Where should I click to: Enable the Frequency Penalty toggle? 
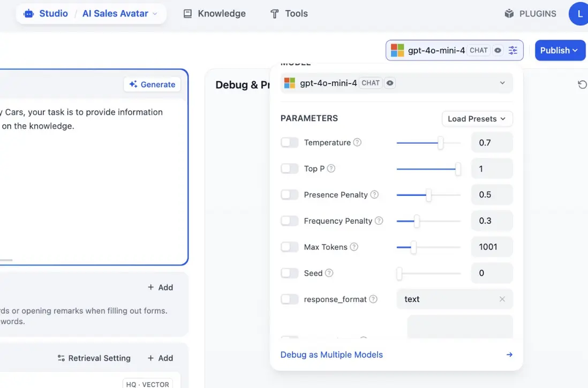tap(290, 221)
